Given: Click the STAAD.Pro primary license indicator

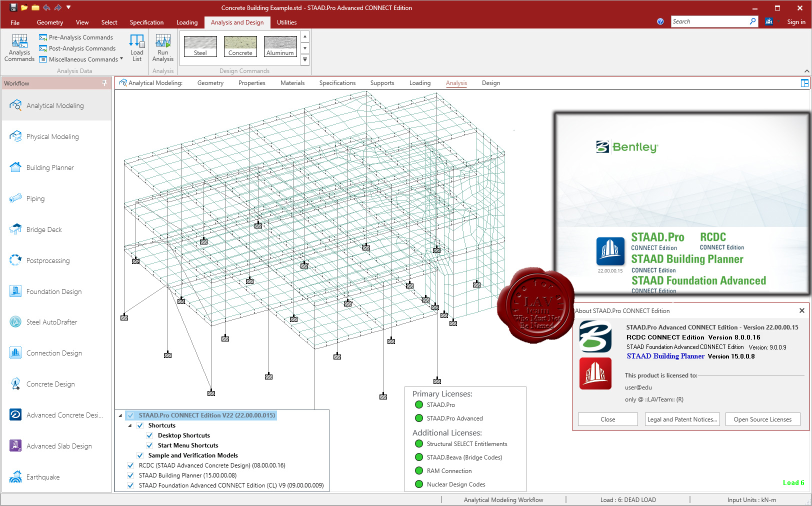Looking at the screenshot, I should tap(419, 405).
